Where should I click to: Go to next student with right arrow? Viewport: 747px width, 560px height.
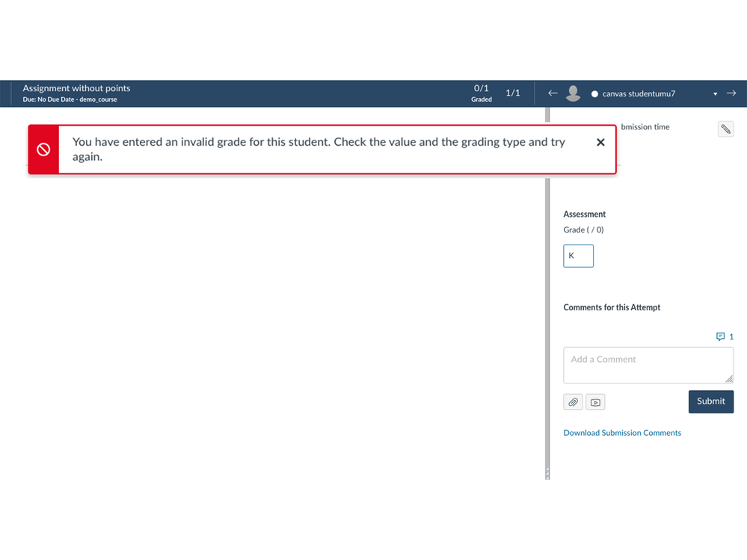point(731,93)
